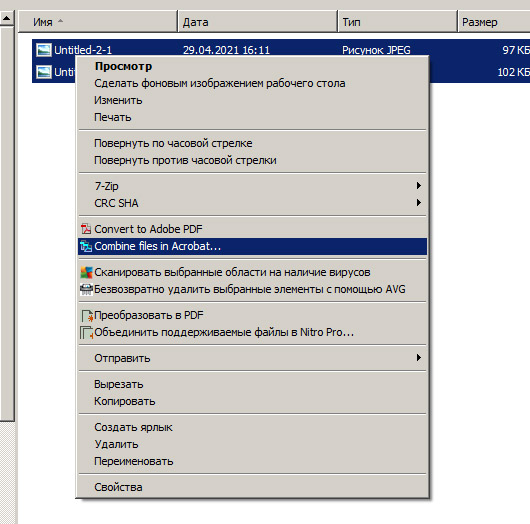The height and width of the screenshot is (524, 530).
Task: Click the size value '97 КБ'
Action: coord(516,50)
